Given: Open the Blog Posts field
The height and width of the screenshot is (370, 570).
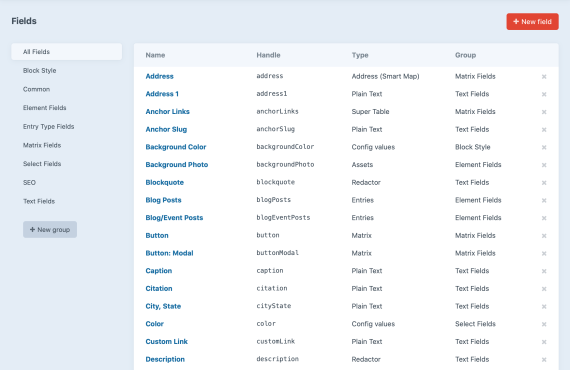Looking at the screenshot, I should (x=163, y=200).
